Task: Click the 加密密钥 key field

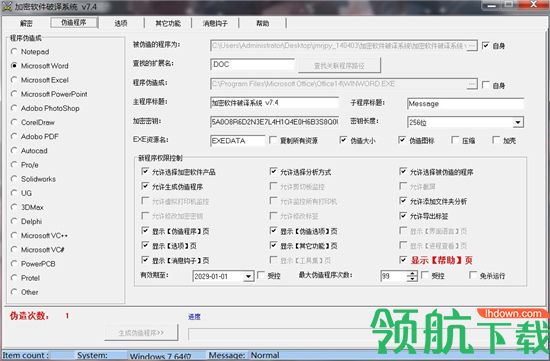Action: [274, 122]
